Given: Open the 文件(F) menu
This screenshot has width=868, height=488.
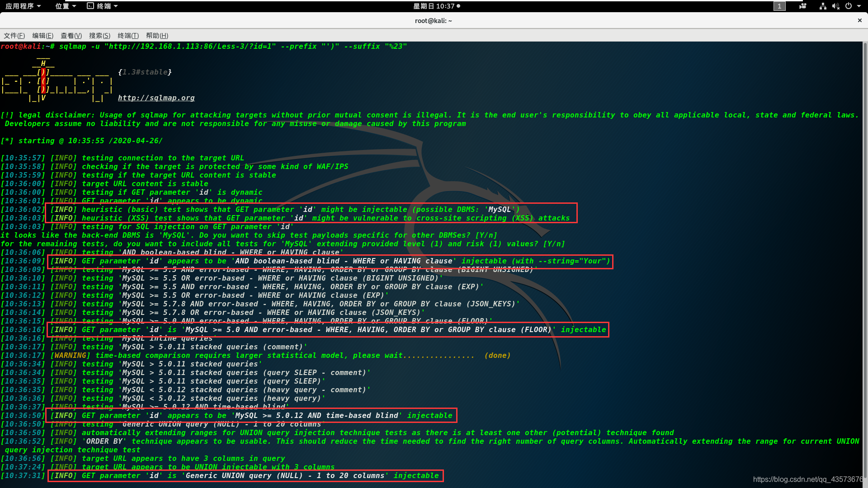Looking at the screenshot, I should click(x=14, y=36).
